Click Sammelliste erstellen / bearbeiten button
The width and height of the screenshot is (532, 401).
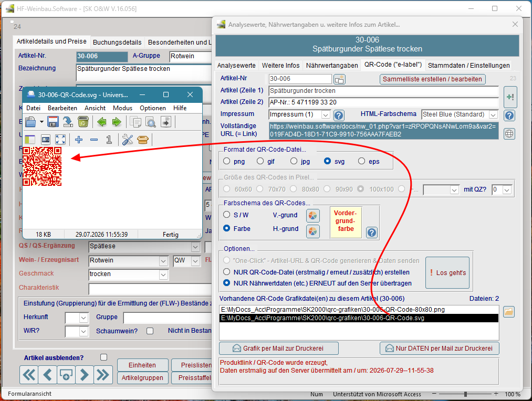(433, 79)
